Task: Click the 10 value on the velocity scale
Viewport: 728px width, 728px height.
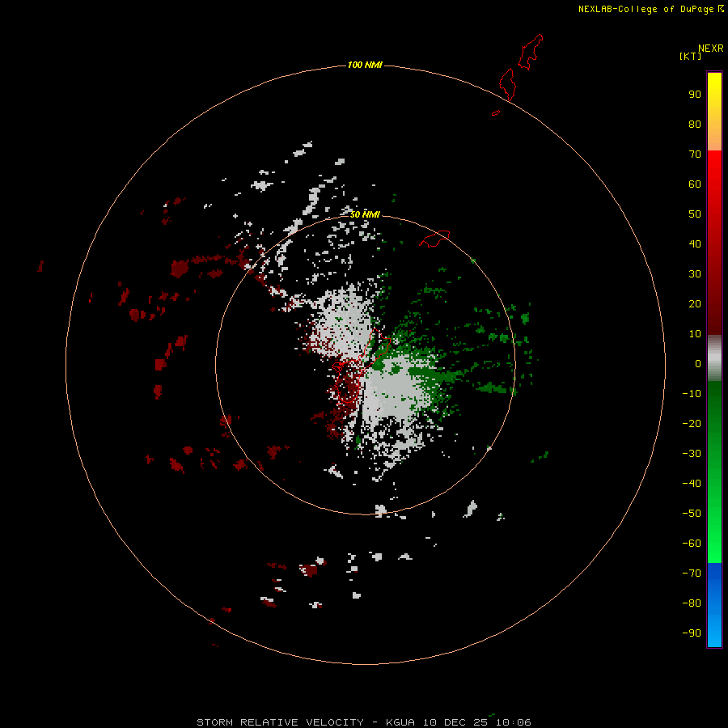Action: pos(695,334)
